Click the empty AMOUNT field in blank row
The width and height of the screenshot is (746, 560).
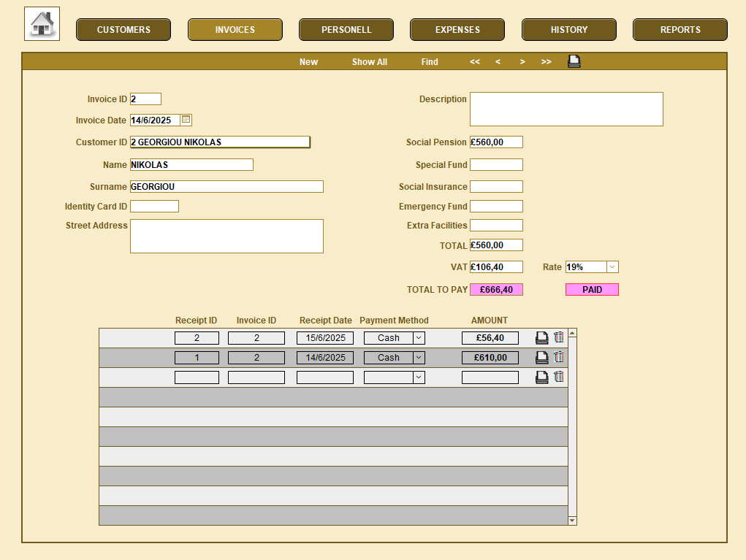490,377
